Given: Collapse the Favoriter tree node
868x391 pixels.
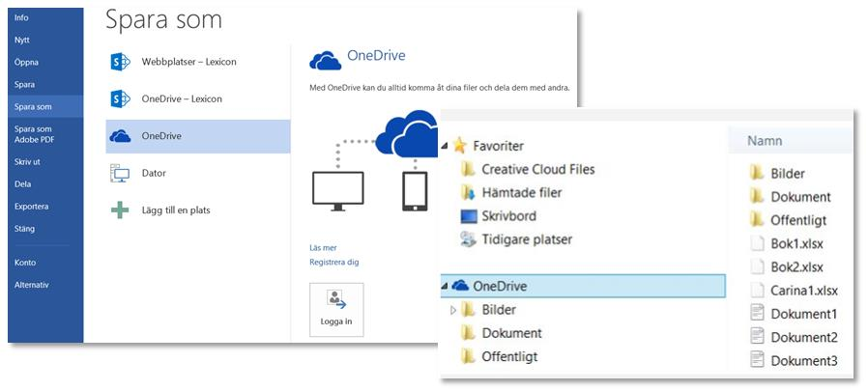Looking at the screenshot, I should tap(445, 146).
